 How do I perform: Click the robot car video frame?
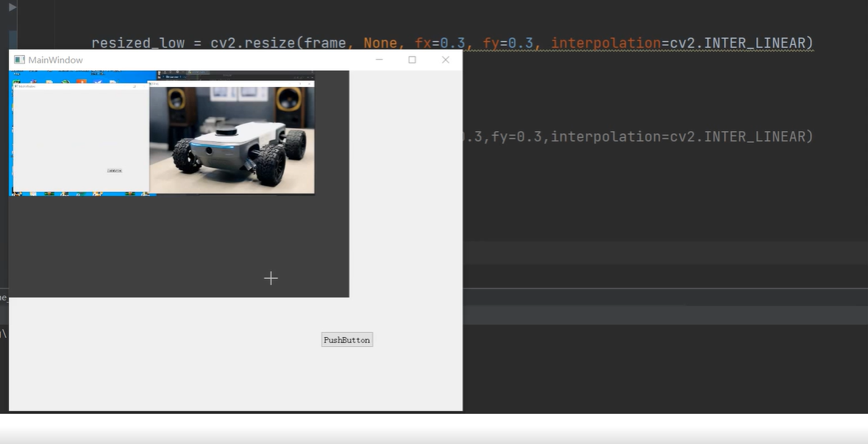[x=232, y=140]
